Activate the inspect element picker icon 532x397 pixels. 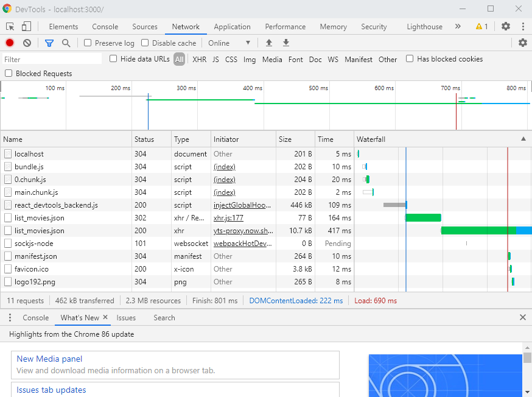click(10, 26)
